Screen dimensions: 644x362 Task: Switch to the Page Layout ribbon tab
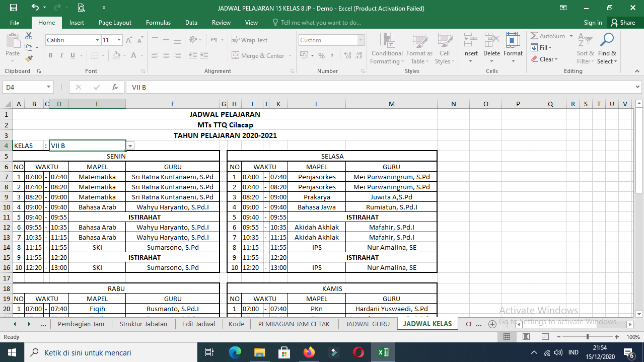pyautogui.click(x=115, y=23)
